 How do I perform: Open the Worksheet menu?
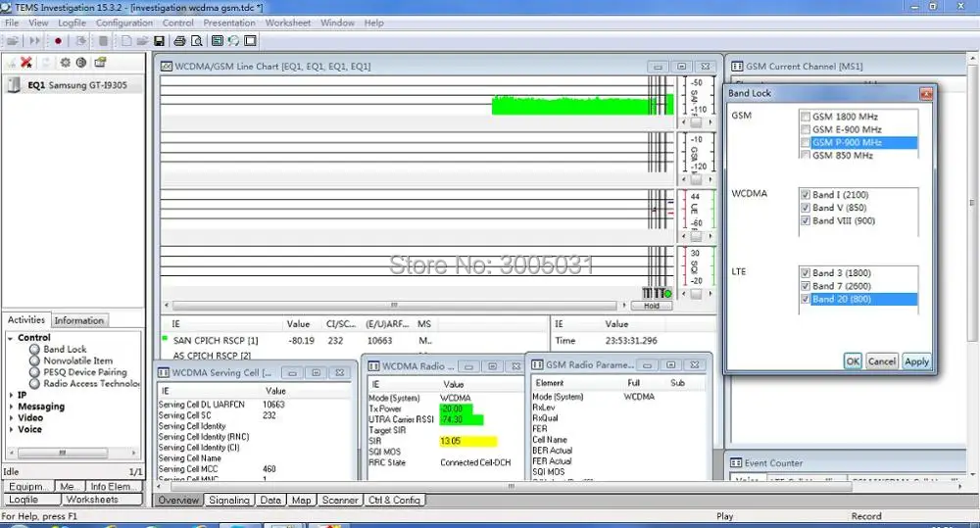point(287,24)
